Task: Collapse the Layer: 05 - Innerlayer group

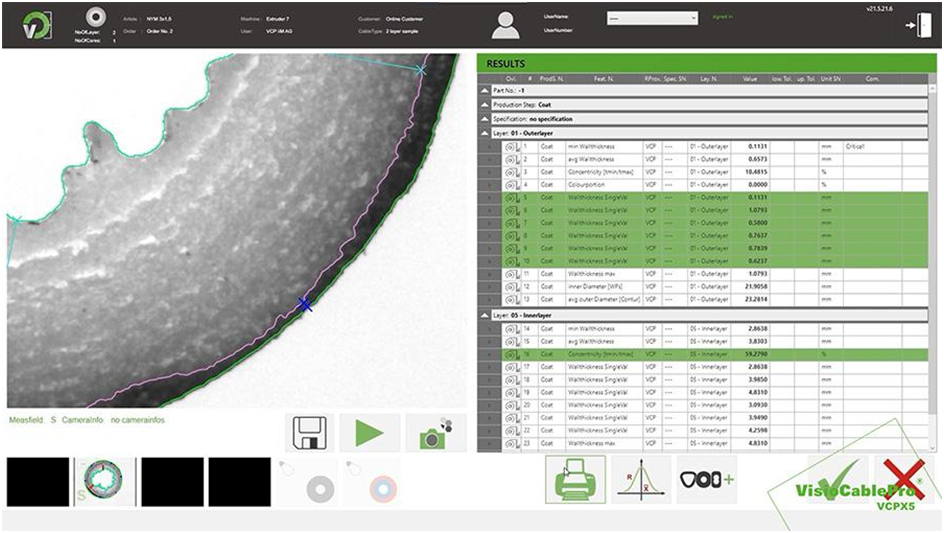Action: [485, 315]
